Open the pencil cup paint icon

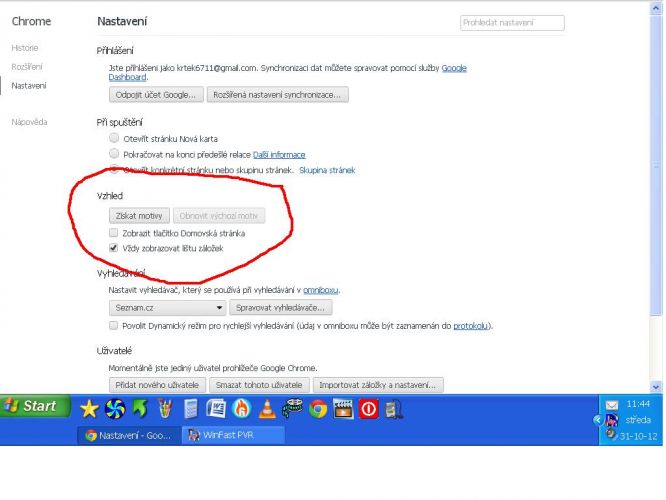(165, 410)
